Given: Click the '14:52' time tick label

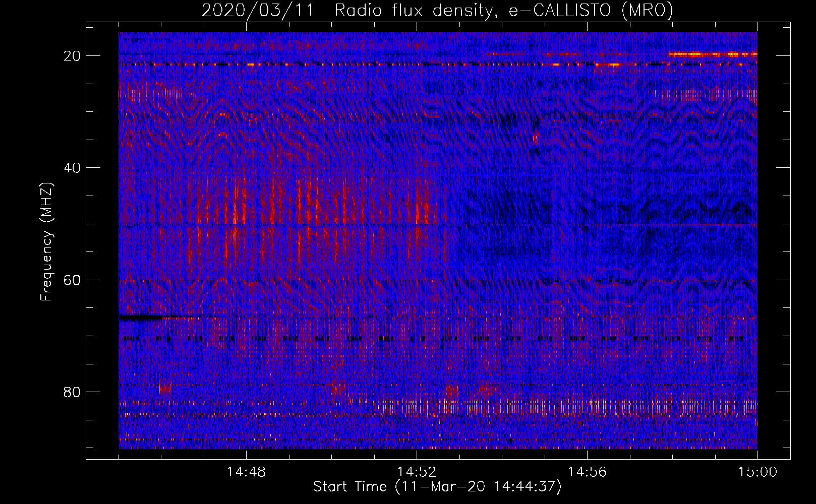Looking at the screenshot, I should point(417,472).
